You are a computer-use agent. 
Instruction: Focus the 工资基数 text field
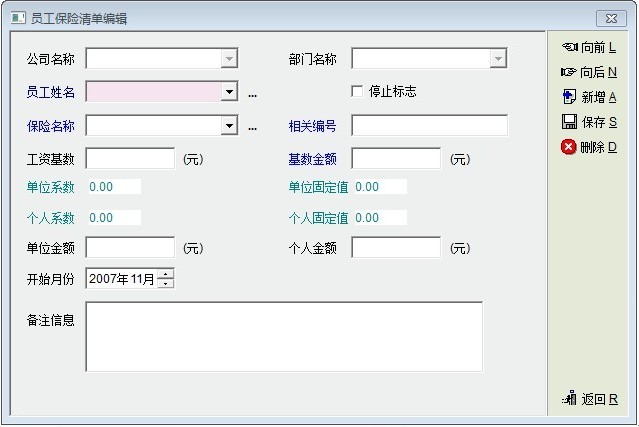tap(130, 158)
